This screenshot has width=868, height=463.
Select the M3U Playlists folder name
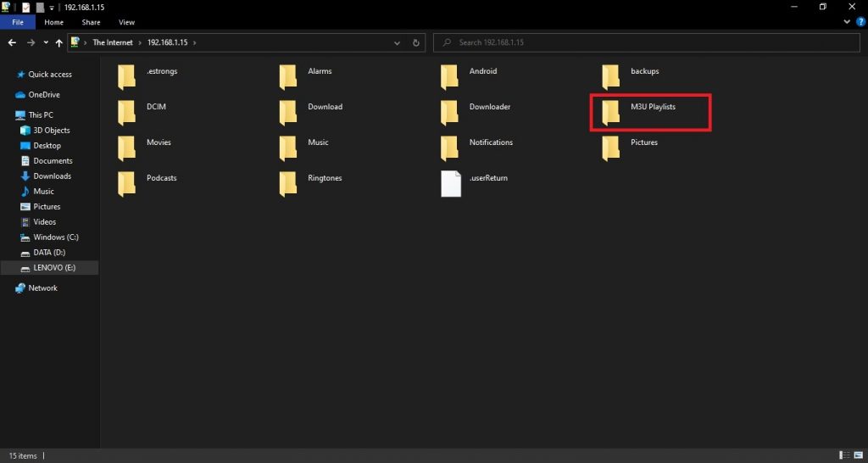[x=653, y=107]
